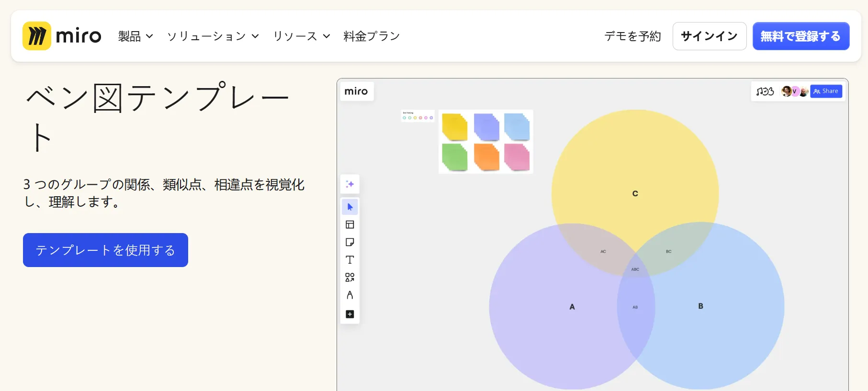Screen dimensions: 868x391
Task: Click the Miro logo in the header
Action: [62, 36]
